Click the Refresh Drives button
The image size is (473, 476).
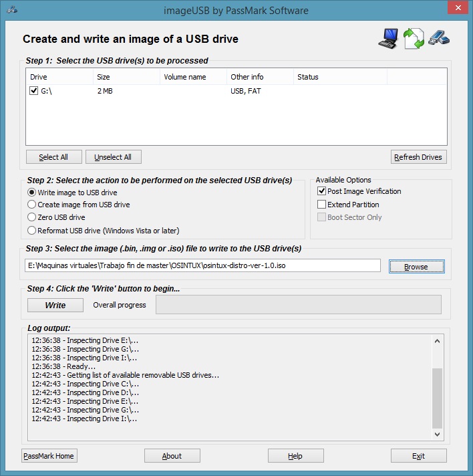coord(418,157)
